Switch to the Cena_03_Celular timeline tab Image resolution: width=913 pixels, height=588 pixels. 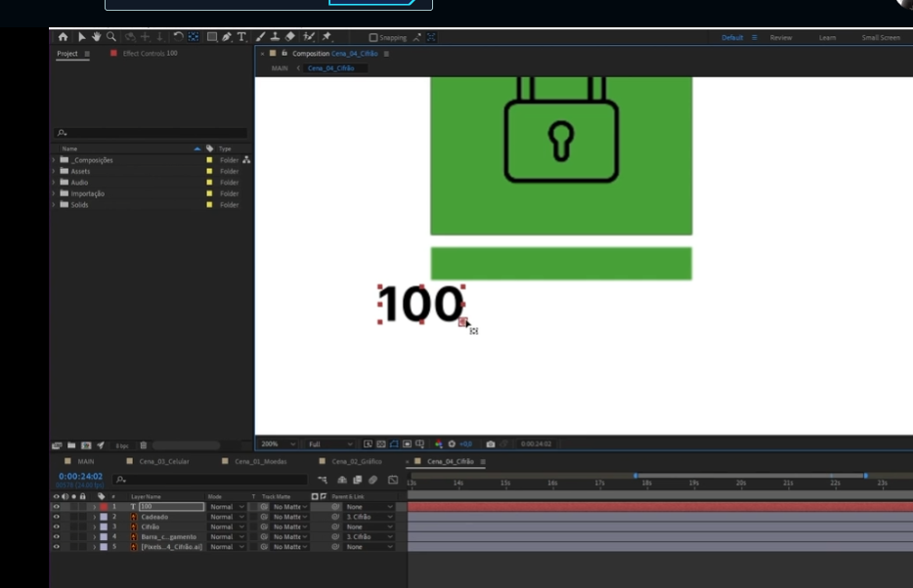(x=164, y=461)
